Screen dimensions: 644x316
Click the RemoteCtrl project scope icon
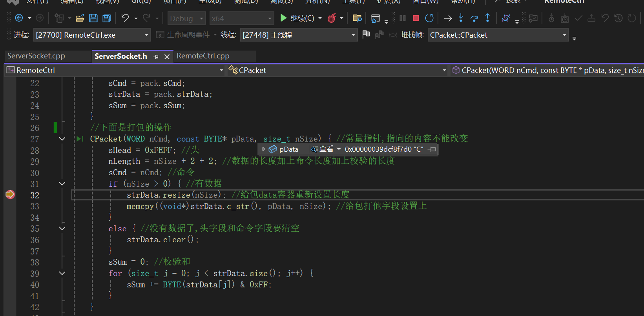click(11, 70)
